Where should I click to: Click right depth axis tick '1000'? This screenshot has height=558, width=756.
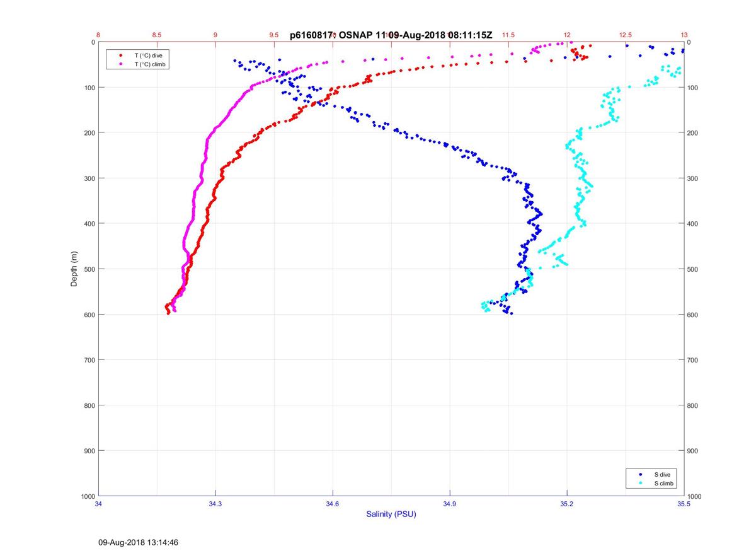pos(694,496)
